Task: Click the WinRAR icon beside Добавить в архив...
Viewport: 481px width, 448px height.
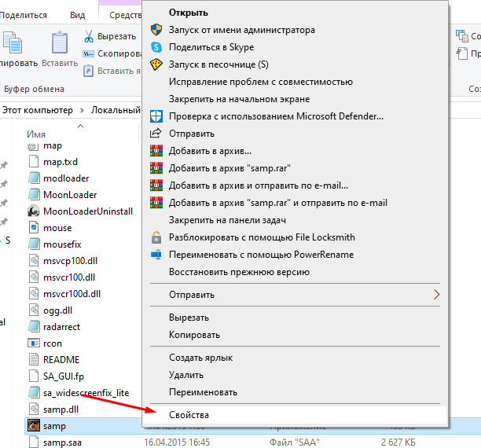Action: pyautogui.click(x=156, y=151)
